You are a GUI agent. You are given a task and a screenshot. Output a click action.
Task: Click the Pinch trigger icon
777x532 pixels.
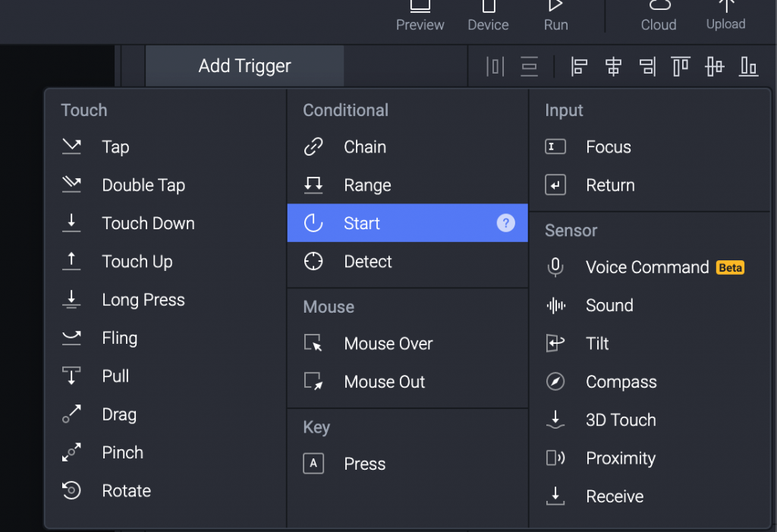point(71,453)
